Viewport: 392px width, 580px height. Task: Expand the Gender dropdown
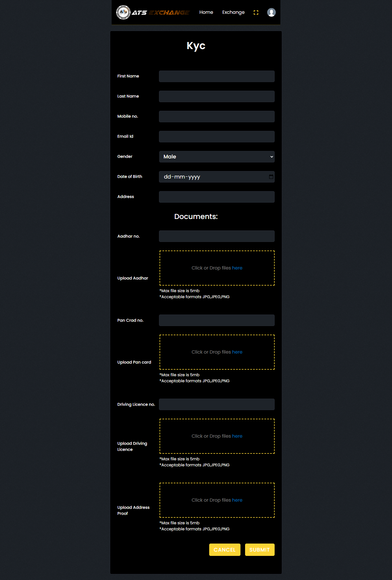click(217, 157)
